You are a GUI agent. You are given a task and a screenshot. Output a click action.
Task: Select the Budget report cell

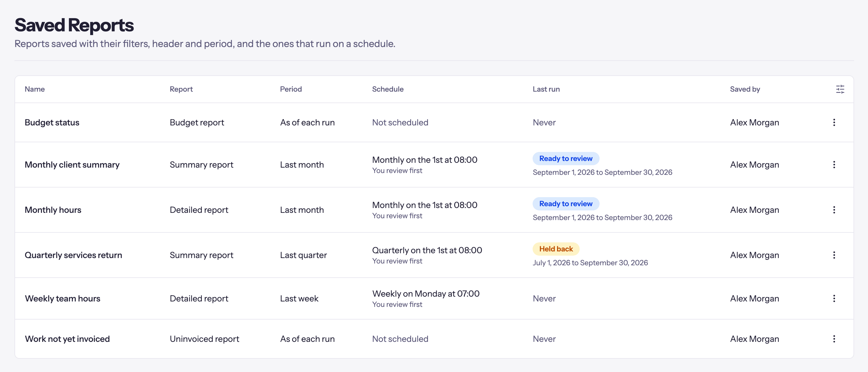click(197, 122)
